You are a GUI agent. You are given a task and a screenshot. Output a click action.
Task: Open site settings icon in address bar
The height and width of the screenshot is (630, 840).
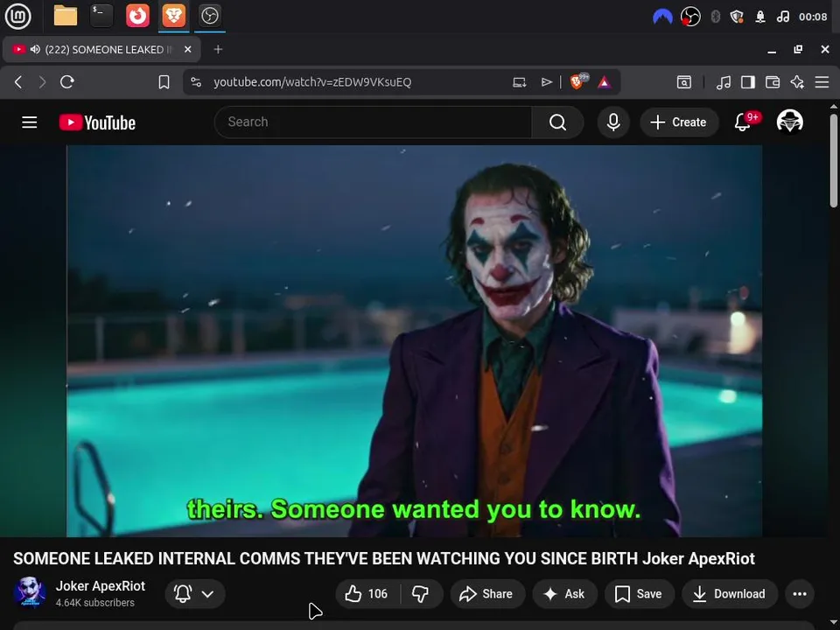(x=196, y=82)
